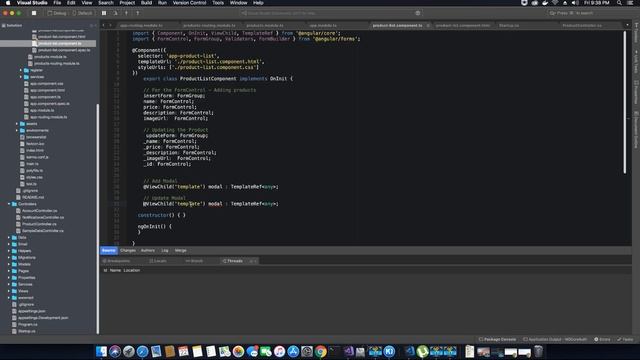Select the Authors tab below the editor
640x360 pixels.
(148, 251)
